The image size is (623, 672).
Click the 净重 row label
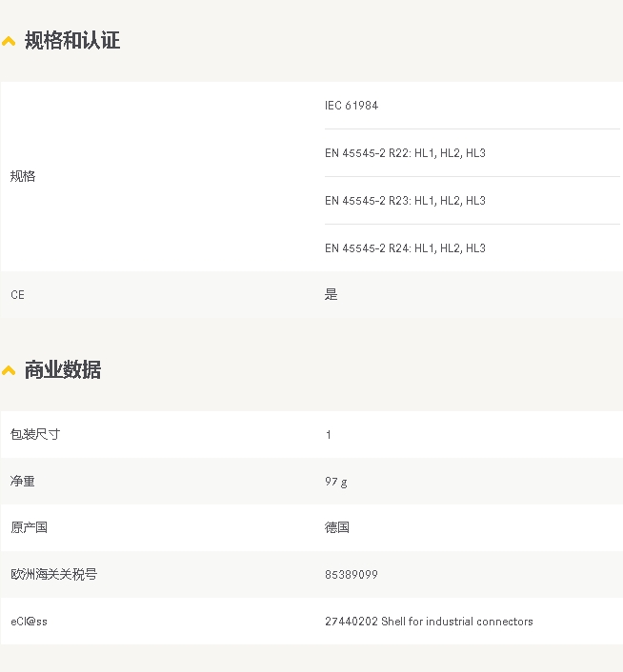pos(23,482)
